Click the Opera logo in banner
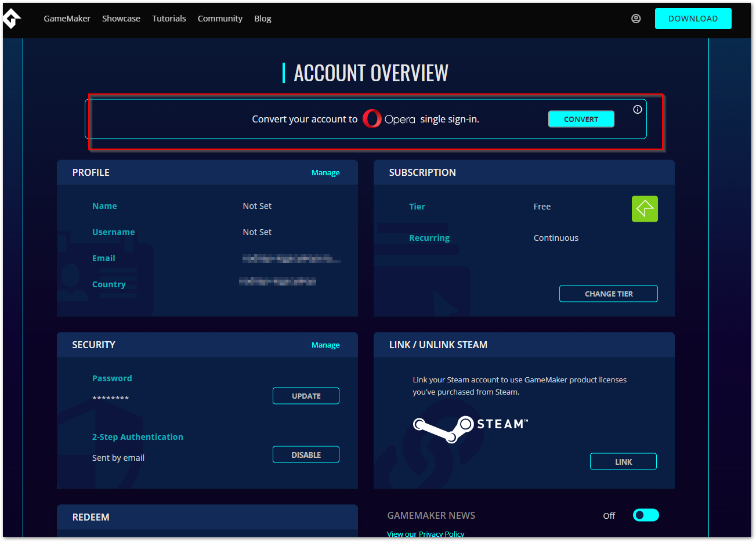Image resolution: width=756 pixels, height=542 pixels. (388, 119)
